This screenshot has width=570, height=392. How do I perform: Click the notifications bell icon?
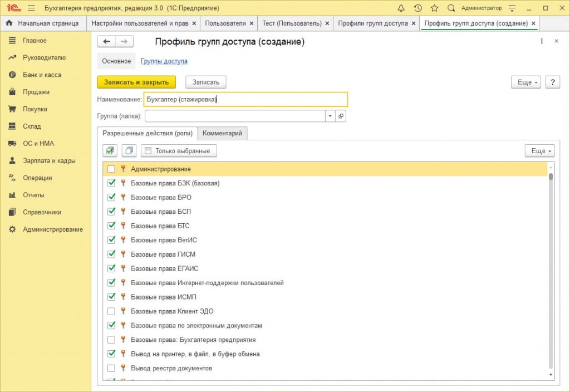(401, 8)
